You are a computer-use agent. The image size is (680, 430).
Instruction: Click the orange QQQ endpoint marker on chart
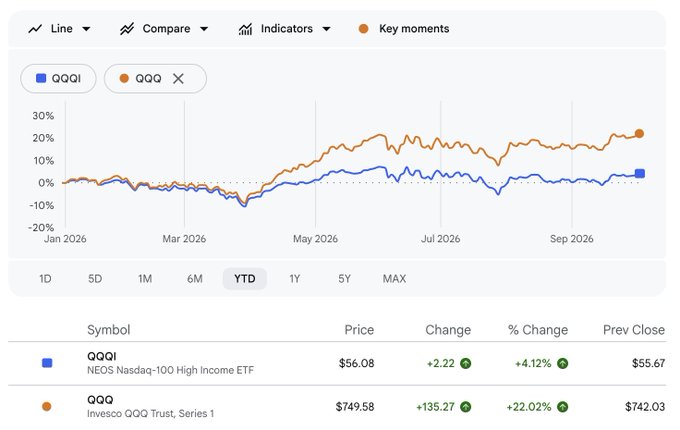pos(639,134)
